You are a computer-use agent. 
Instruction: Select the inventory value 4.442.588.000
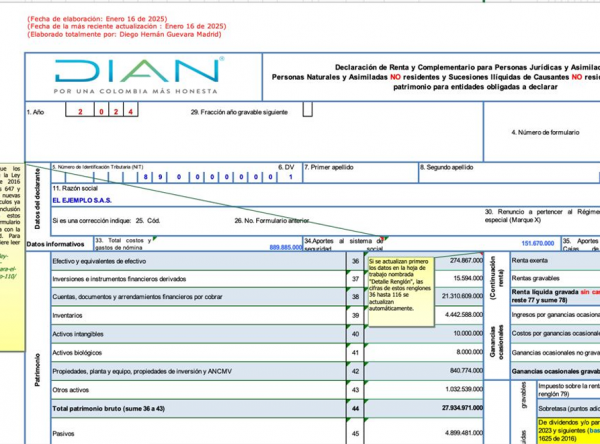(464, 315)
